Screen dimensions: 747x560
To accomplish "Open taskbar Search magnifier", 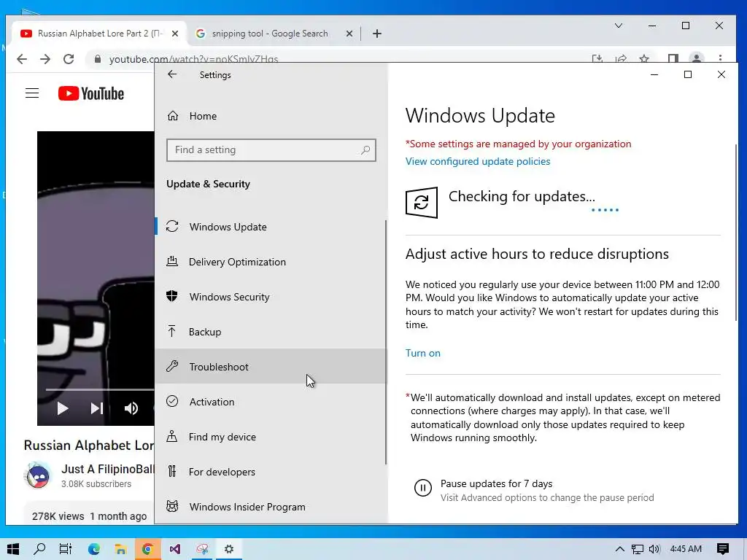I will coord(39,549).
